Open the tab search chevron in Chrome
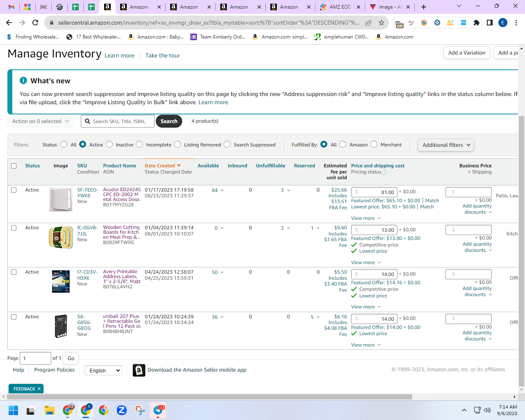Viewport: 525px width, 420px height. click(459, 6)
